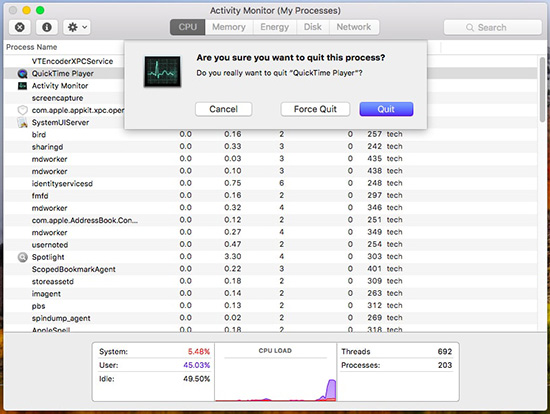Click the Idle 49.50% value
The height and width of the screenshot is (414, 550).
coord(196,379)
